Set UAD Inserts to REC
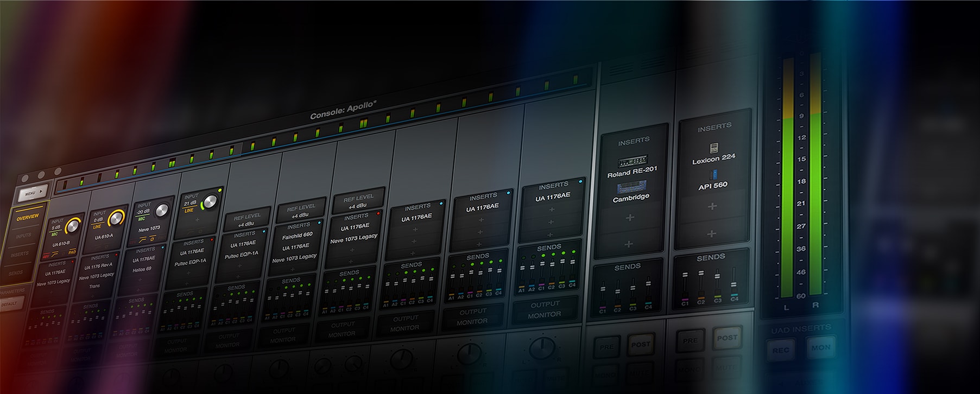The height and width of the screenshot is (394, 980). 781,350
